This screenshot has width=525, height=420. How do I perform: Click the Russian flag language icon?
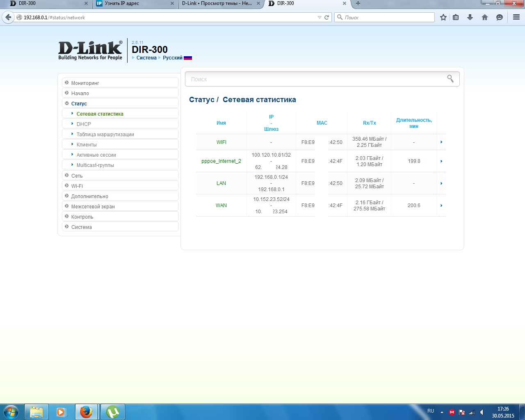pyautogui.click(x=188, y=58)
